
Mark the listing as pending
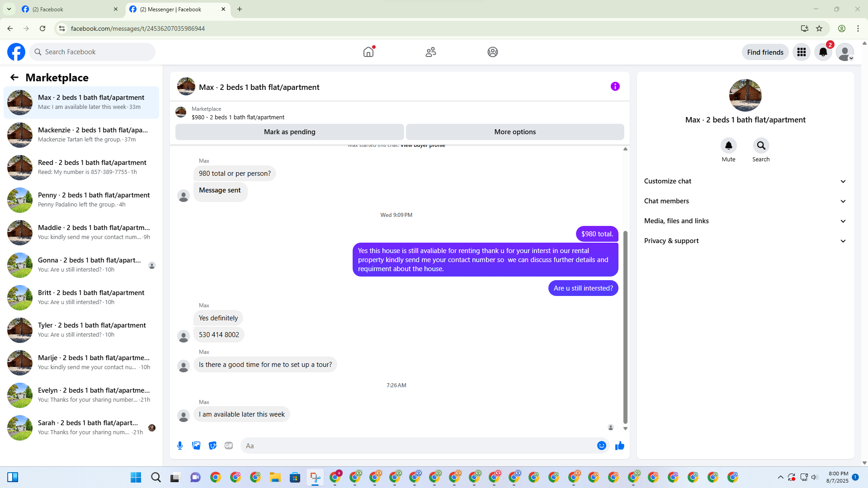pos(289,132)
